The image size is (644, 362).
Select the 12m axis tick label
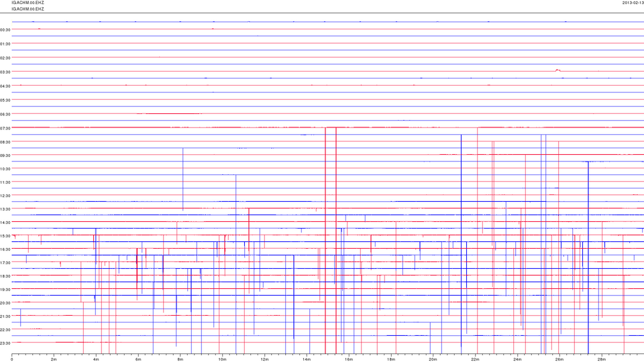pos(264,359)
